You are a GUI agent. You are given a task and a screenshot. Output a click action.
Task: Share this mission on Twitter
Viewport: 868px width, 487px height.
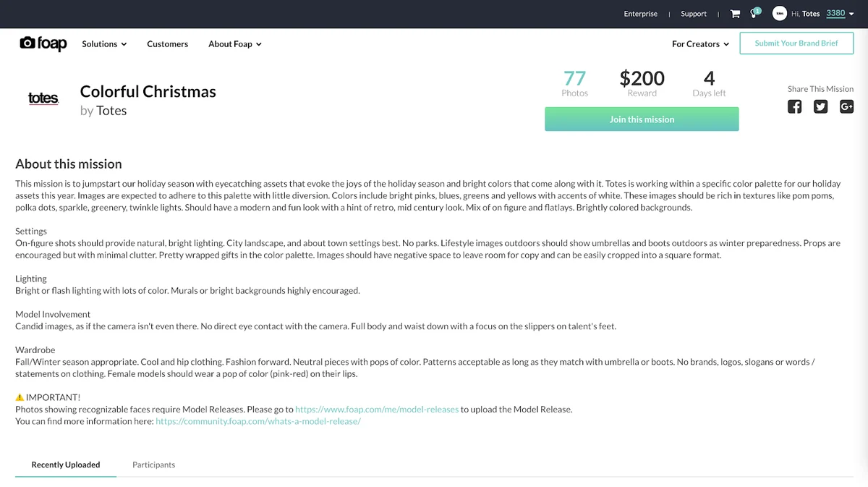click(820, 106)
